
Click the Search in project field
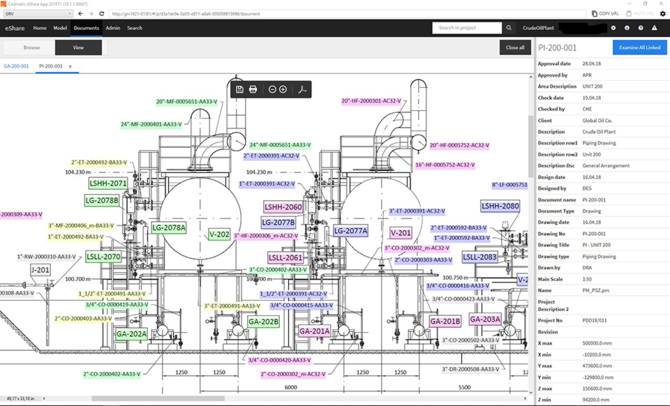467,28
